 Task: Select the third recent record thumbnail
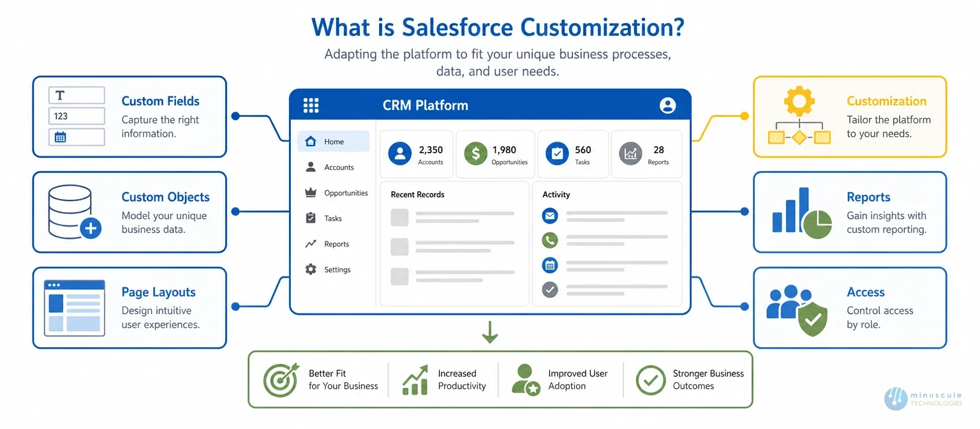[x=399, y=276]
